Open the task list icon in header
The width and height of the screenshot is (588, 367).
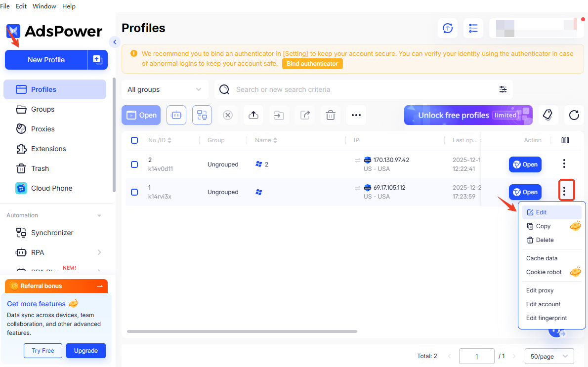(x=473, y=28)
